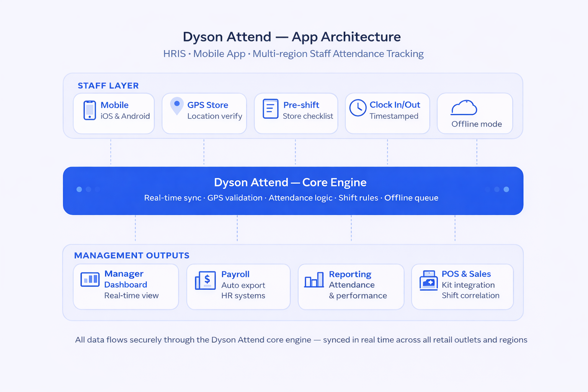Click the HR systems text
Image resolution: width=588 pixels, height=392 pixels.
pos(243,296)
